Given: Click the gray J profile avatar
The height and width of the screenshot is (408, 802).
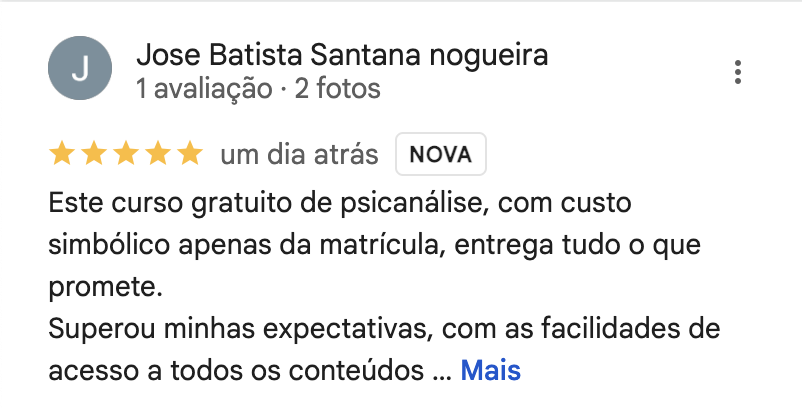Looking at the screenshot, I should [x=80, y=68].
